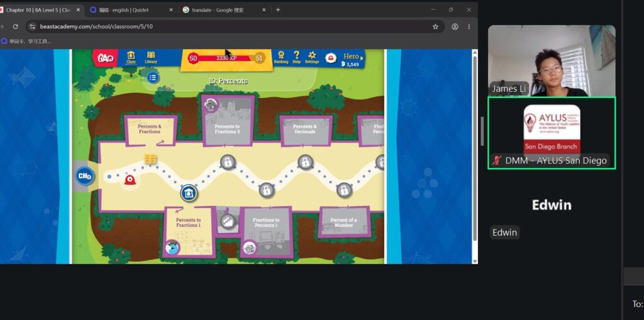Click the 3,549 coin balance
Screen dimensions: 644x320
coord(350,65)
